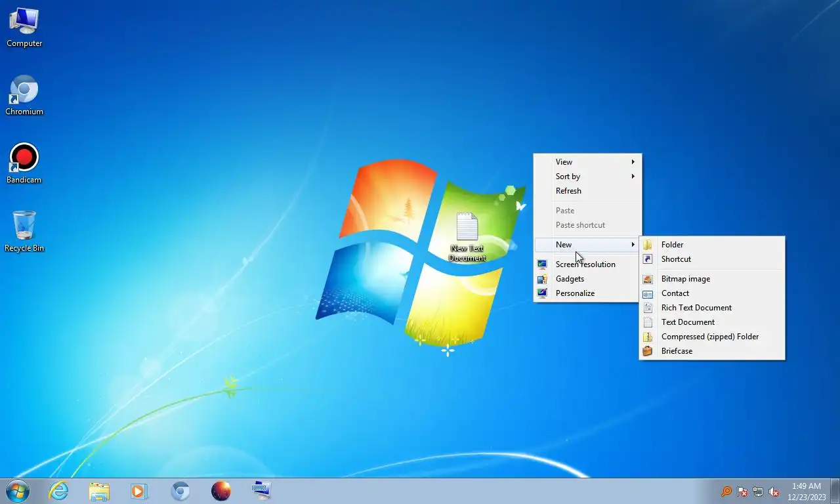840x504 pixels.
Task: Create a new Rich Text Document
Action: 712,308
